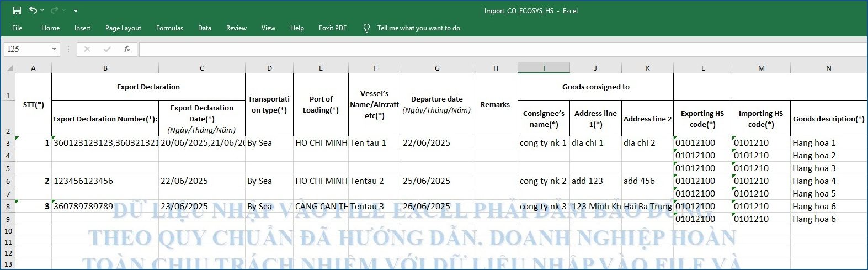Click the 'add 456' cell
This screenshot has height=270, width=868.
647,181
